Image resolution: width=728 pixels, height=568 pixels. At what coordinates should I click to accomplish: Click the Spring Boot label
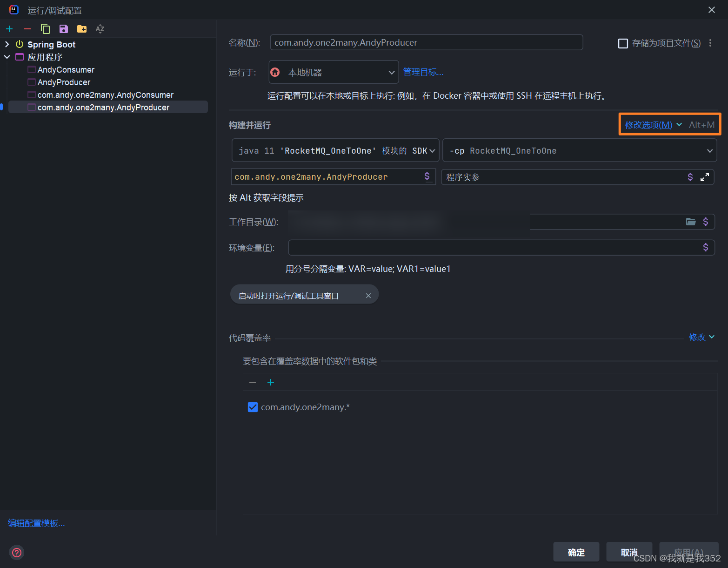[x=51, y=44]
